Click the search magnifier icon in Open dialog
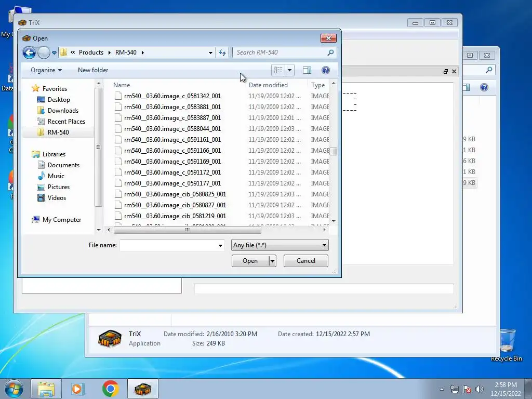Screen dimensions: 532x399 (x=330, y=52)
